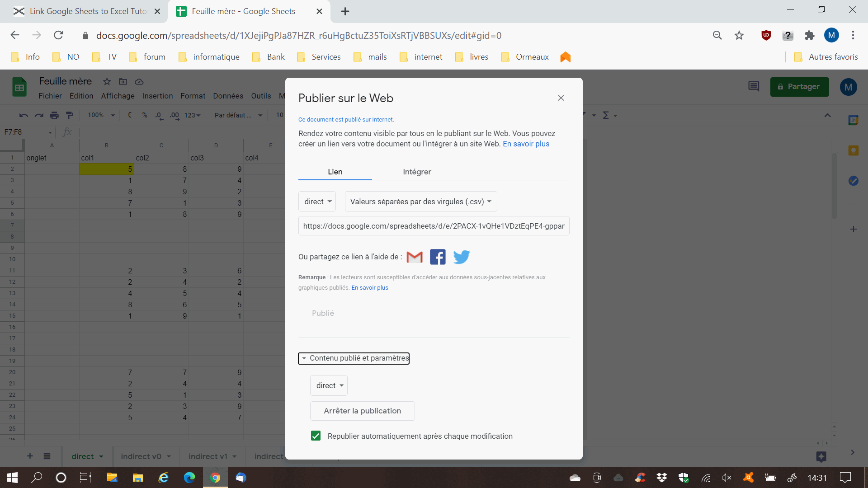Open Google Calendar side panel
Image resolution: width=868 pixels, height=488 pixels.
[x=854, y=120]
